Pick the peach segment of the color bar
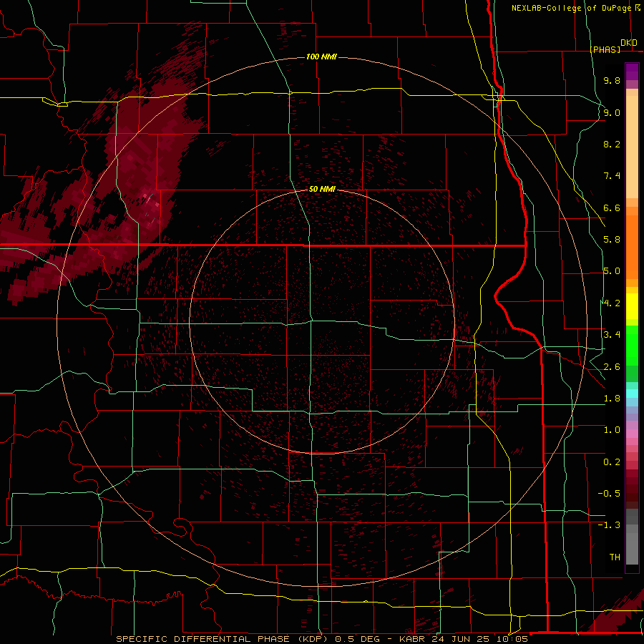Screen dimensions: 644x644 pos(632,147)
